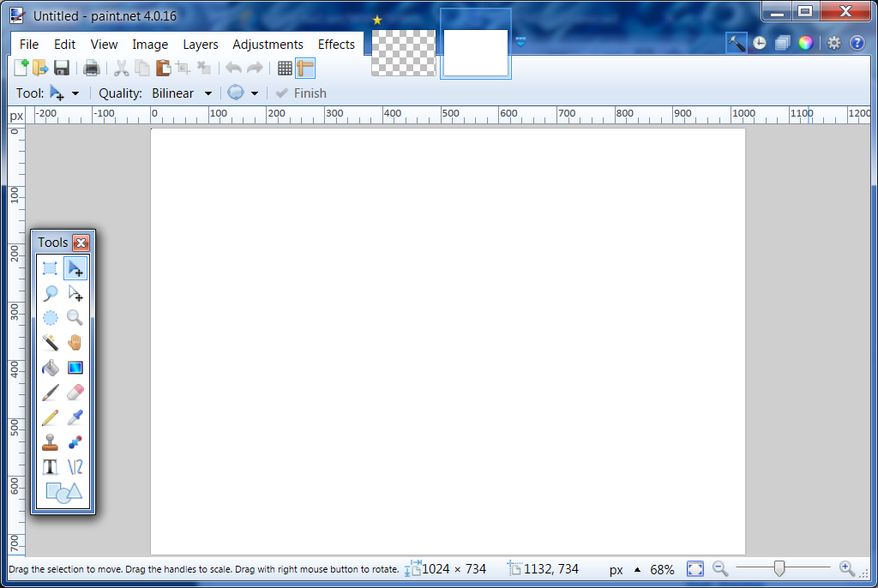Screen dimensions: 878x588
Task: Select the Eraser tool
Action: tap(75, 392)
